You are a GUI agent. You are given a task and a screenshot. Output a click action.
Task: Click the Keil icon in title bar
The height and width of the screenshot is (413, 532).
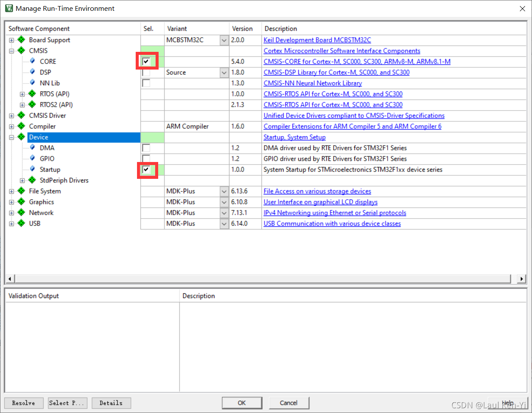point(9,8)
